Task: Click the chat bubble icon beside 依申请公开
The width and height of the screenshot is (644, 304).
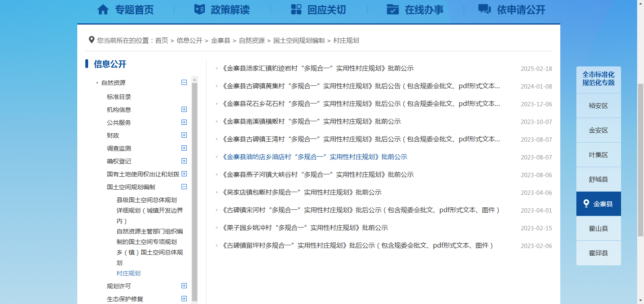Action: [484, 9]
